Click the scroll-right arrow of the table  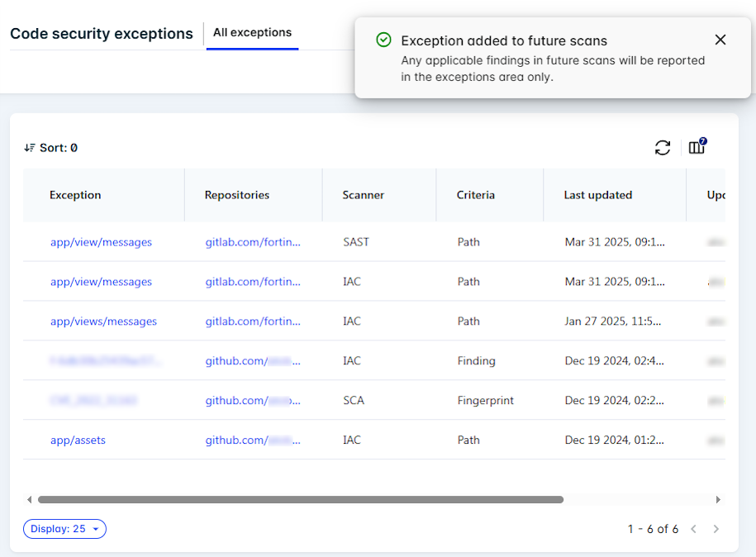point(718,499)
